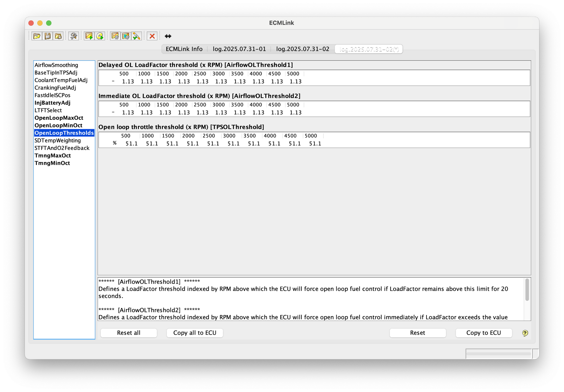Click the open file folder icon
564x392 pixels.
click(37, 36)
